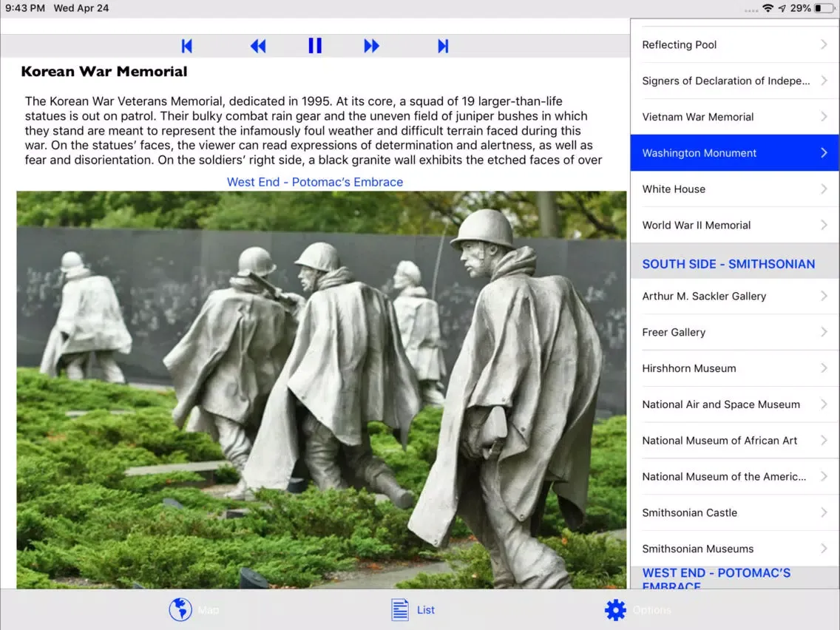Open the Map globe icon
Viewport: 840px width, 630px height.
[180, 609]
